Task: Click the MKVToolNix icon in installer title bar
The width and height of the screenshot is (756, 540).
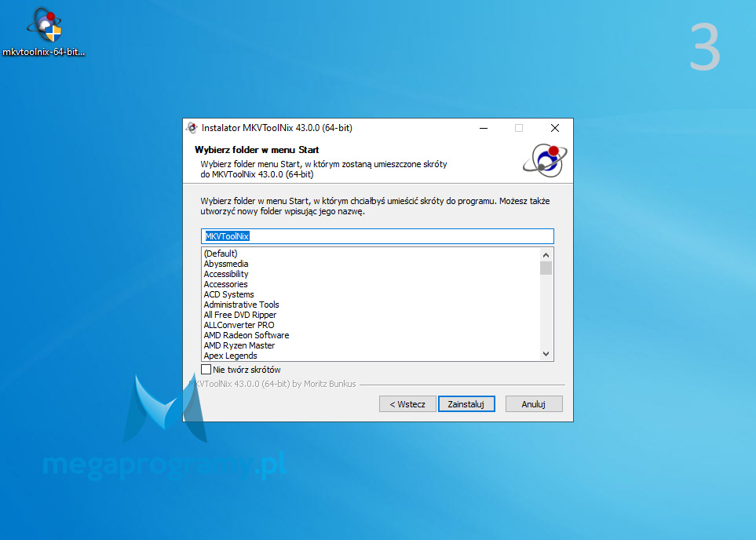Action: click(x=192, y=128)
